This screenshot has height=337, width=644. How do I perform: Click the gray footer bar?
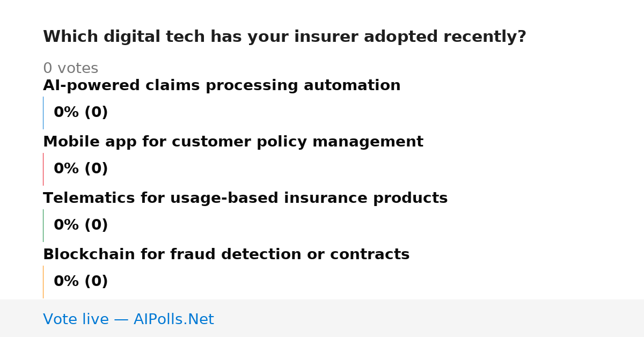[322, 318]
